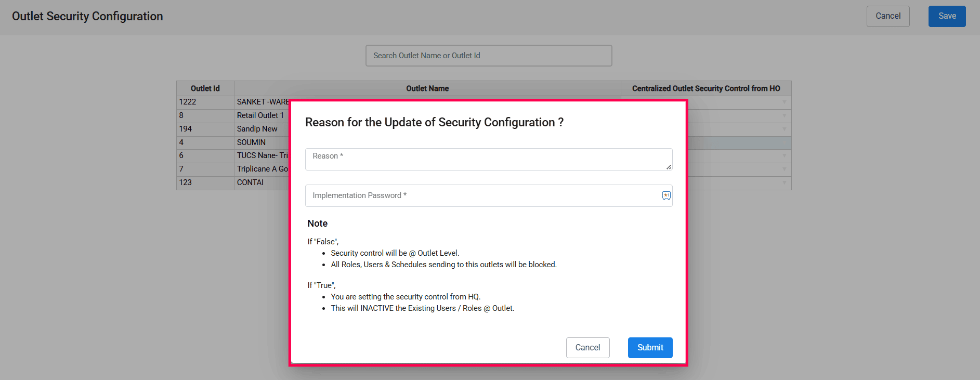Select the CONTAI outlet row

tap(250, 182)
